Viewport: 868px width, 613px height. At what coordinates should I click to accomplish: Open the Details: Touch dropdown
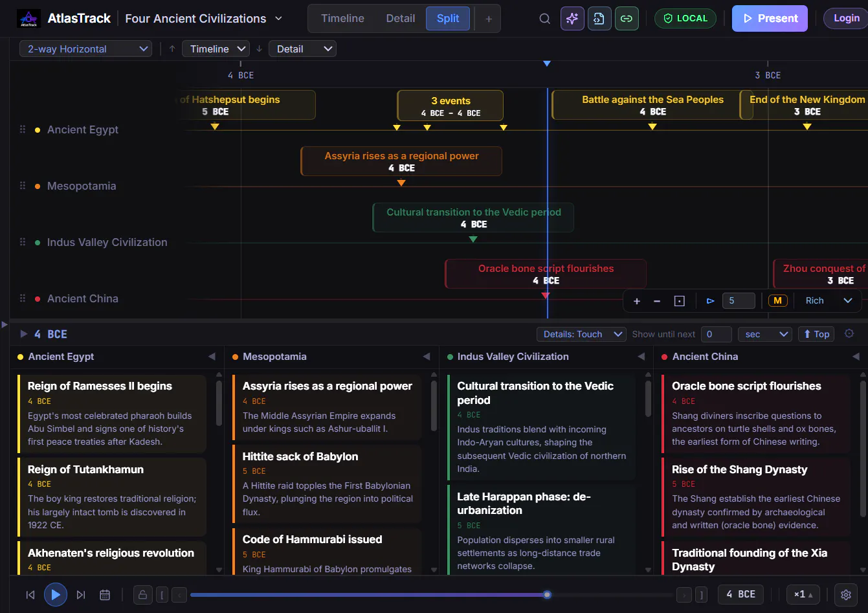coord(581,334)
